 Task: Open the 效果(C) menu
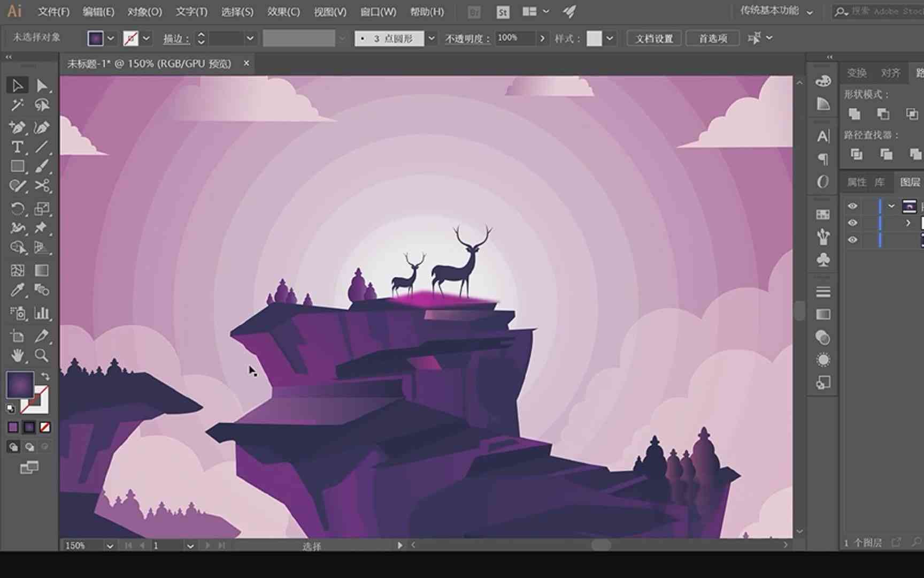tap(283, 11)
